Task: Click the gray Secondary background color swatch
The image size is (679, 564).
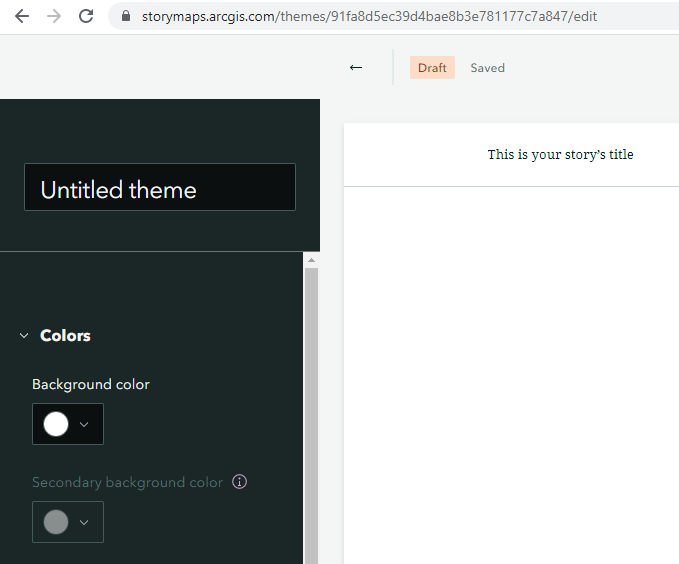Action: pyautogui.click(x=56, y=522)
